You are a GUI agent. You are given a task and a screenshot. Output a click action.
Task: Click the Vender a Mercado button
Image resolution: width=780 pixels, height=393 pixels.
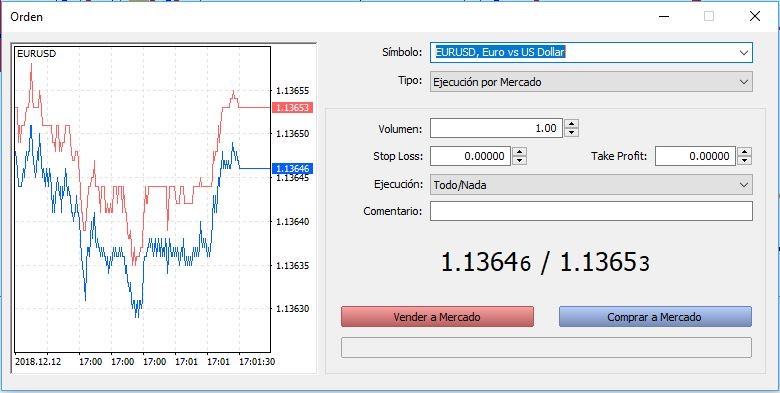(437, 317)
